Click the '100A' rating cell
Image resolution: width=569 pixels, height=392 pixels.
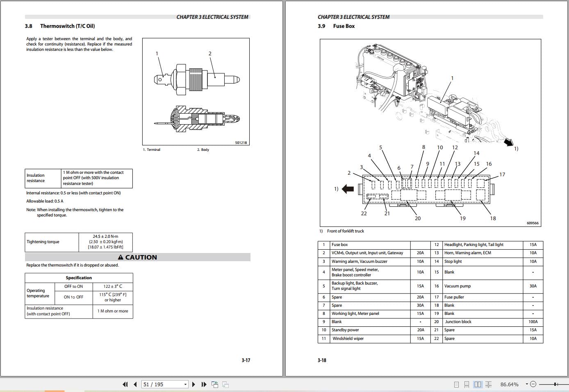click(x=533, y=322)
